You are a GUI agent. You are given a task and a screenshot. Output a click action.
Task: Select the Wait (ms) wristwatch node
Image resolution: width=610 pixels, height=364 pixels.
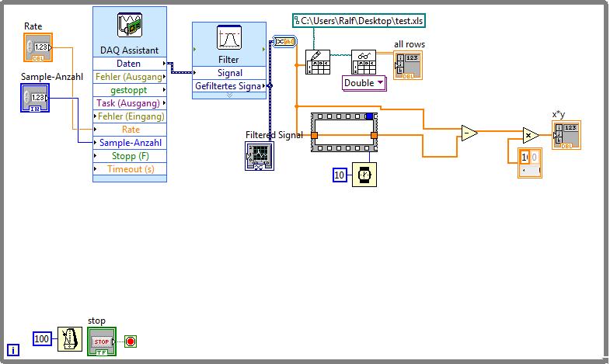coord(364,175)
